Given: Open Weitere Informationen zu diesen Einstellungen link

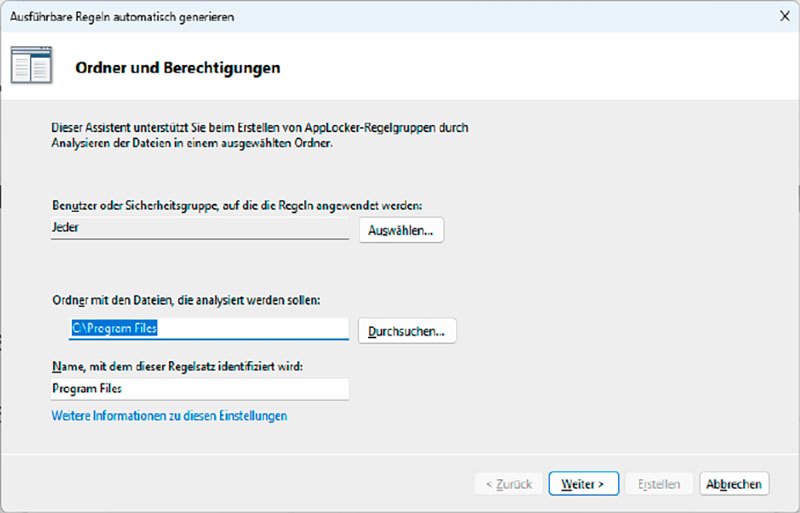Looking at the screenshot, I should pos(169,416).
